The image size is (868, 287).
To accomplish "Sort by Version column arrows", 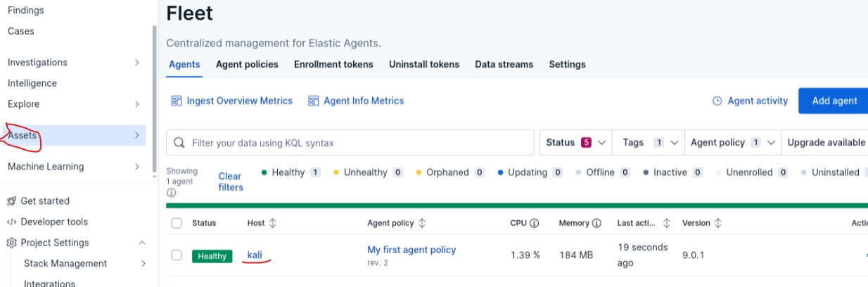I will click(718, 223).
